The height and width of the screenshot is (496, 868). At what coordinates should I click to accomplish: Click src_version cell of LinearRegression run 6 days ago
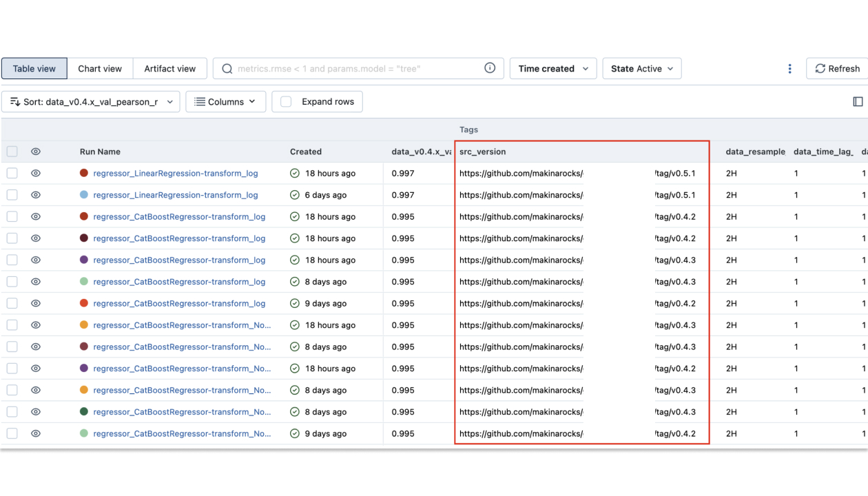pyautogui.click(x=581, y=195)
